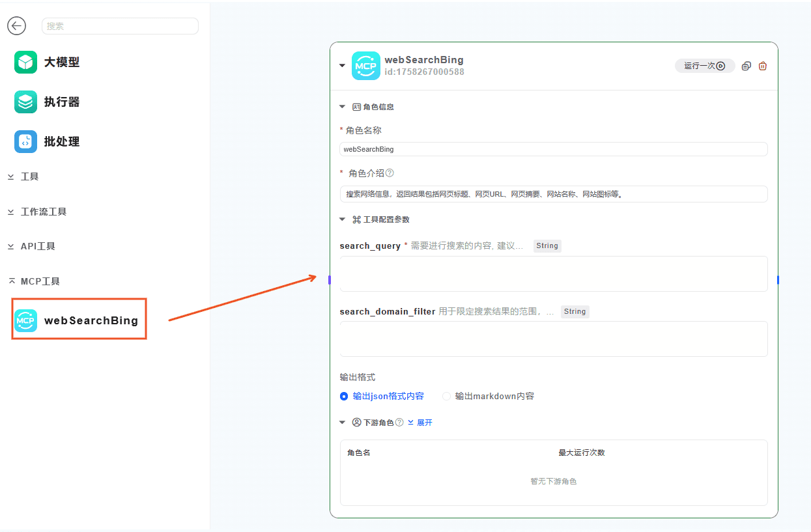The width and height of the screenshot is (811, 532).
Task: Click into the search_query text area
Action: (x=553, y=273)
